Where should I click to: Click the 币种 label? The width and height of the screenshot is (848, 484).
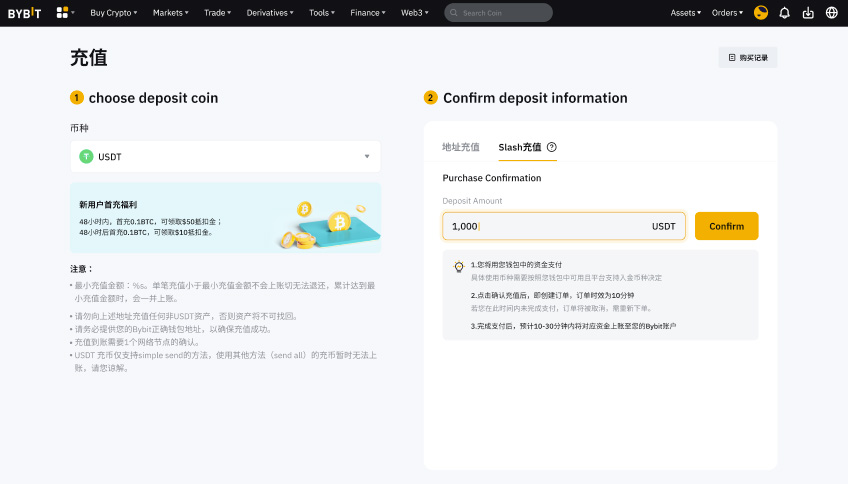[x=79, y=128]
